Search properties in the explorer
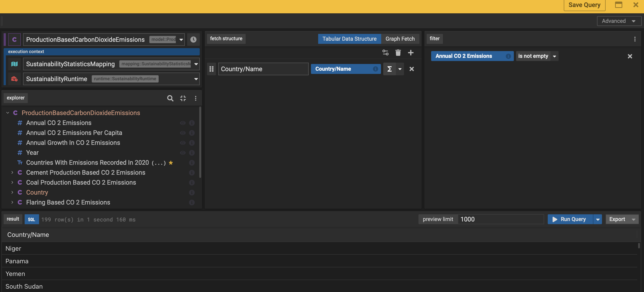Image resolution: width=644 pixels, height=292 pixels. (170, 98)
